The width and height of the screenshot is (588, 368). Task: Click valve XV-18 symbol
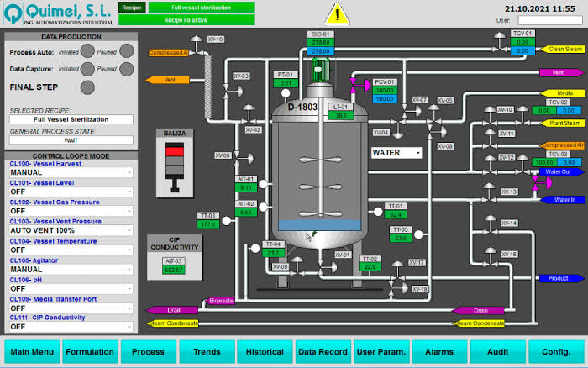click(398, 288)
